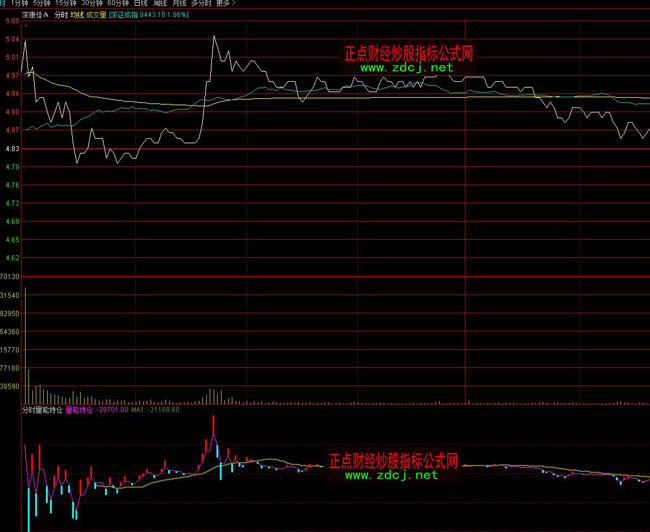The image size is (650, 532).
Task: Click the 5.04 price axis label
Action: point(12,39)
